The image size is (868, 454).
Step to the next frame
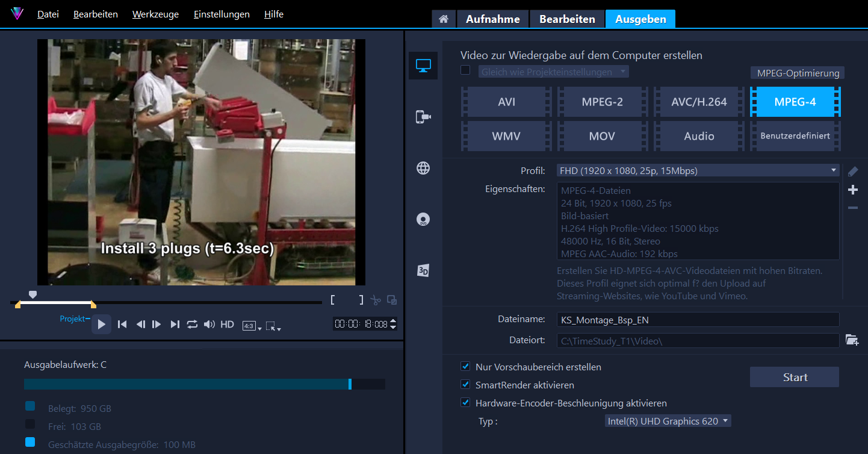tap(157, 324)
